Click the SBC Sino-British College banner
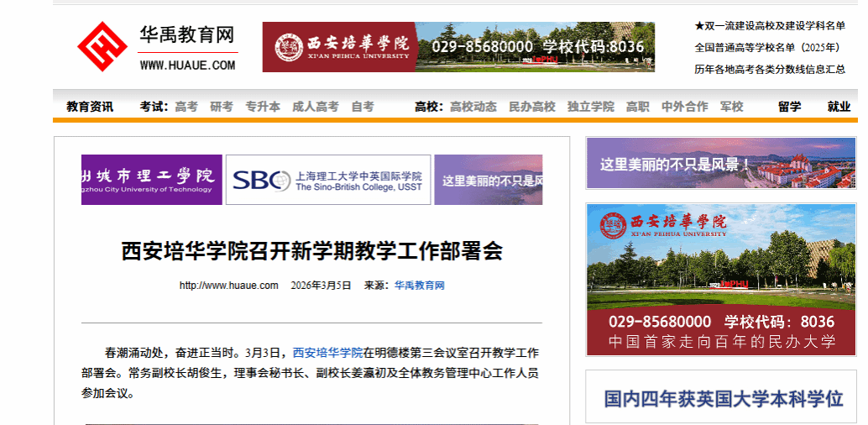The width and height of the screenshot is (868, 425). [x=328, y=180]
